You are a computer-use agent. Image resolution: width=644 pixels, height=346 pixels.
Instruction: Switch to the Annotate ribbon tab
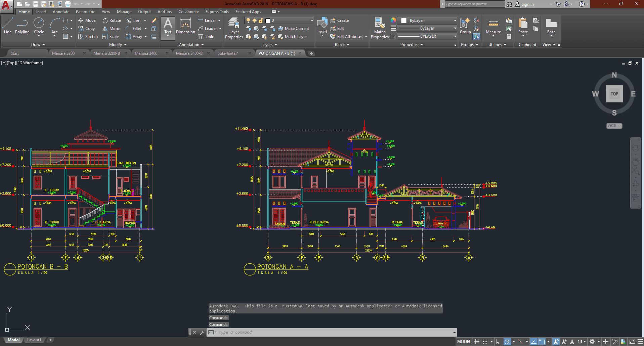(61, 12)
